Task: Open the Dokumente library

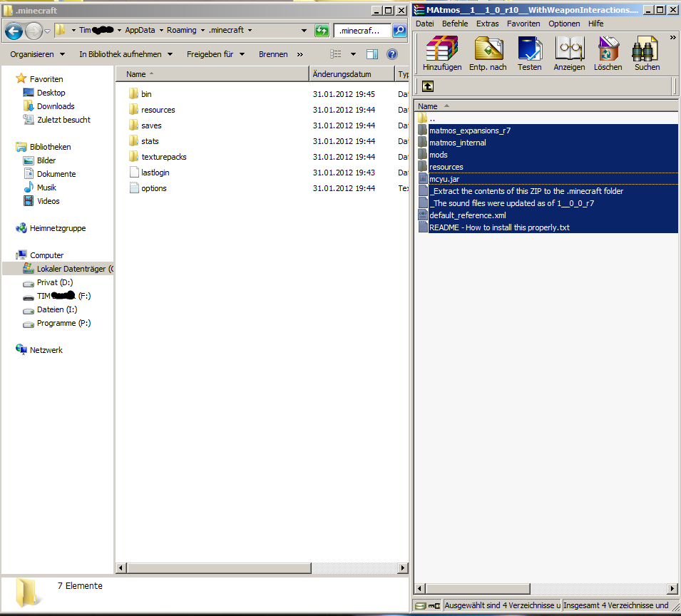Action: [x=49, y=174]
